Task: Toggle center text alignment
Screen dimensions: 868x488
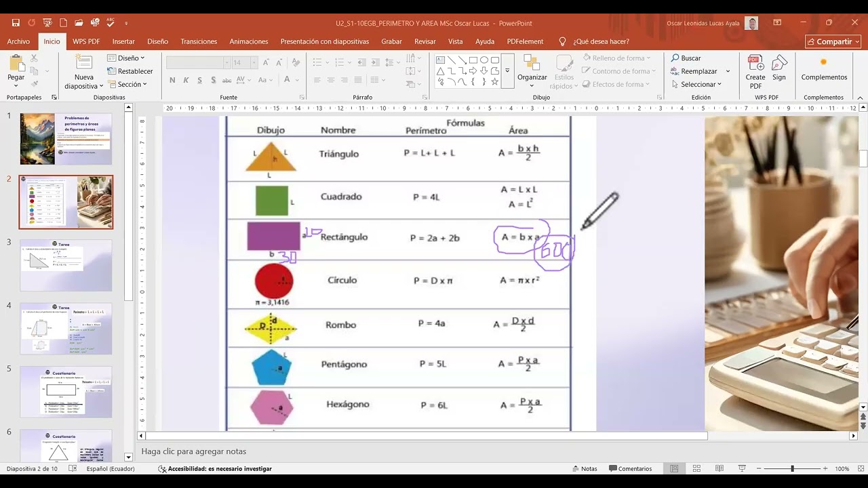Action: [331, 80]
